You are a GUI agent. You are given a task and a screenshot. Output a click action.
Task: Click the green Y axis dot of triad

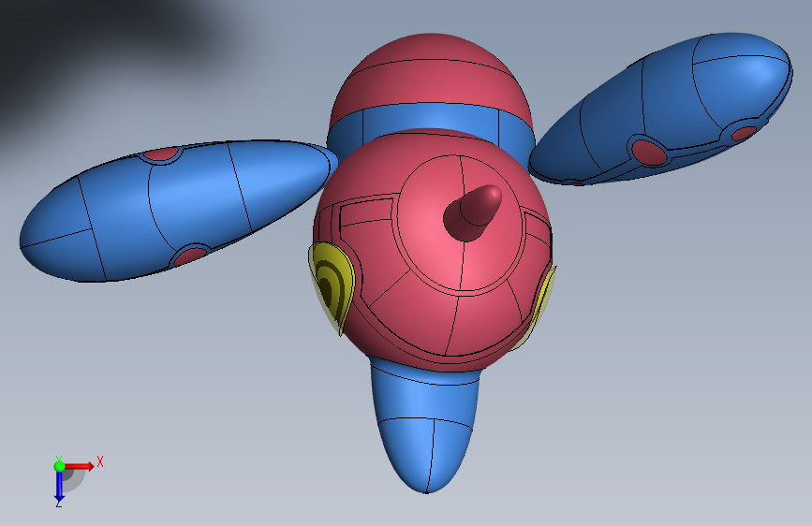[x=59, y=466]
